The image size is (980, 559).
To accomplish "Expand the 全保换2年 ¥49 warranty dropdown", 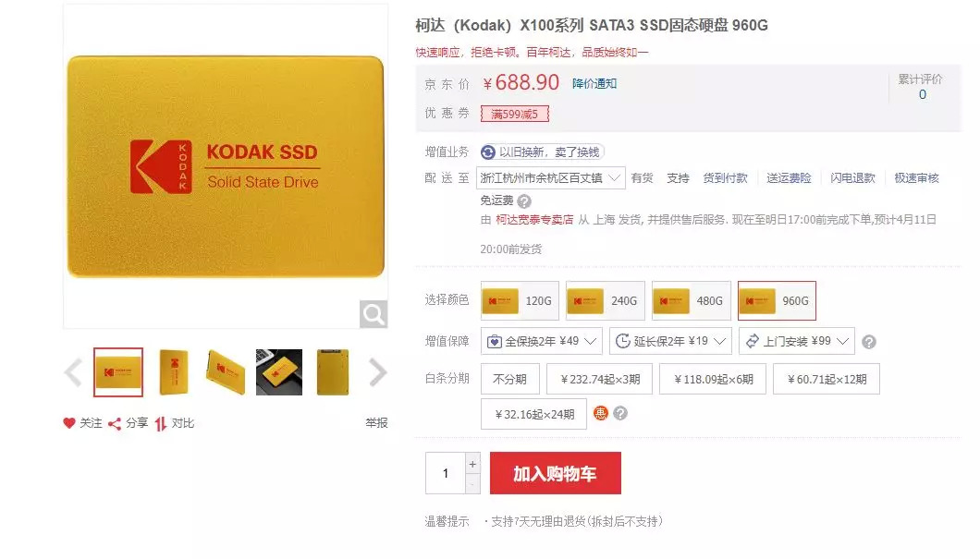I will [542, 341].
